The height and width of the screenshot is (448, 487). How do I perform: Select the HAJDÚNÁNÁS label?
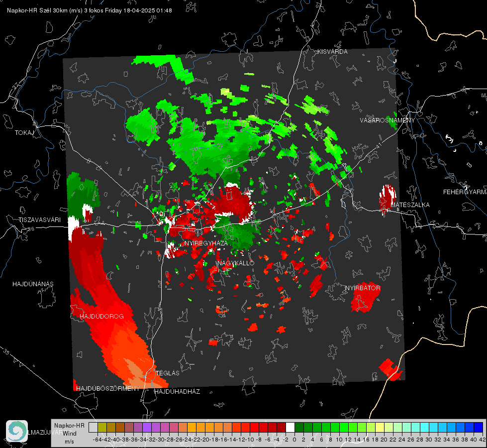[x=33, y=284]
